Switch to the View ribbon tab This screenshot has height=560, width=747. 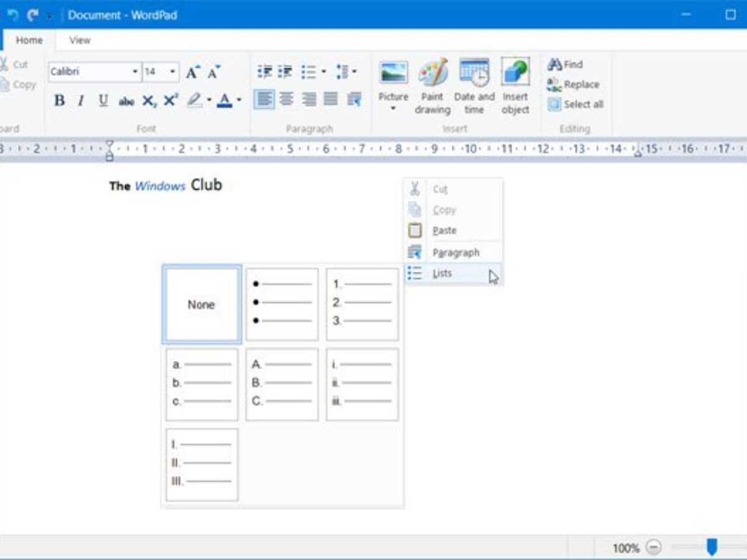pos(80,40)
